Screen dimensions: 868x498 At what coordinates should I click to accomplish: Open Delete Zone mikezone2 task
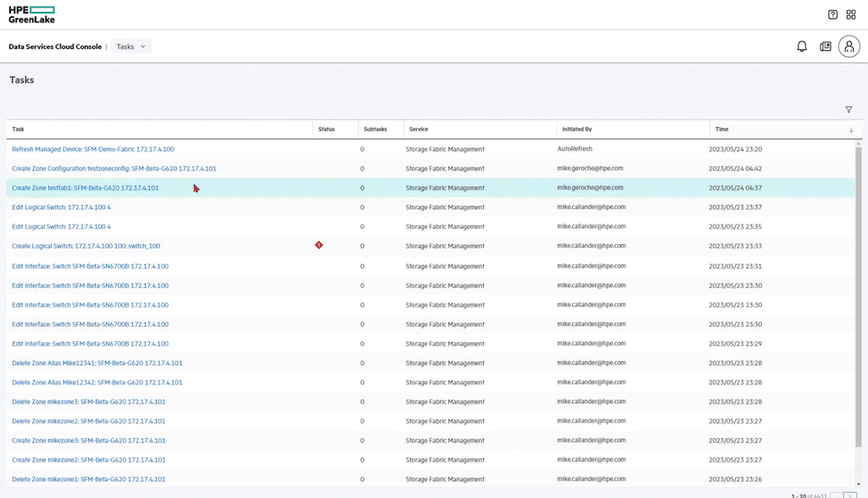coord(88,421)
